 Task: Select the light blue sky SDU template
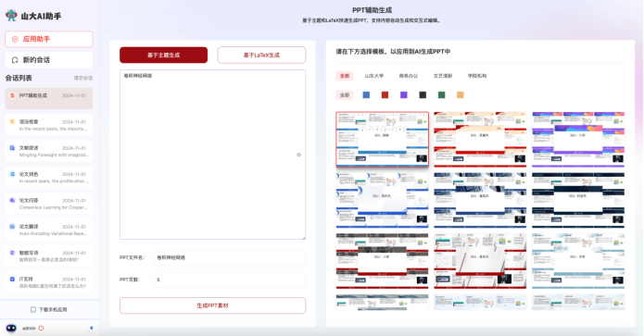tap(578, 261)
